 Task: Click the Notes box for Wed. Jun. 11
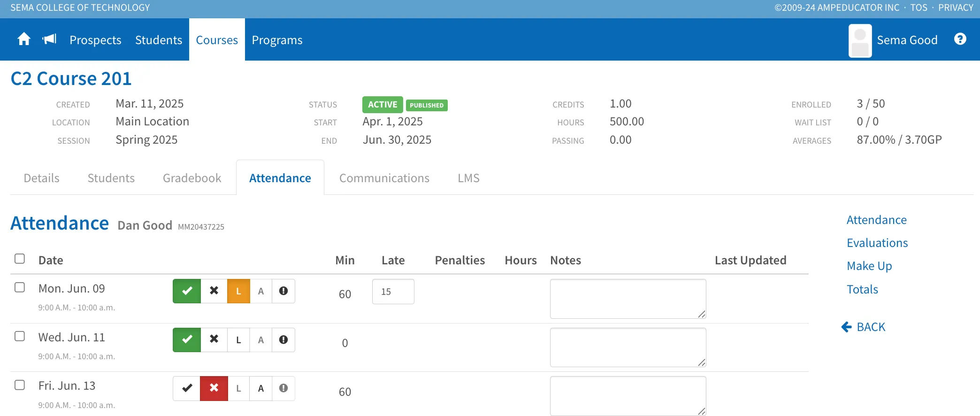(x=628, y=347)
